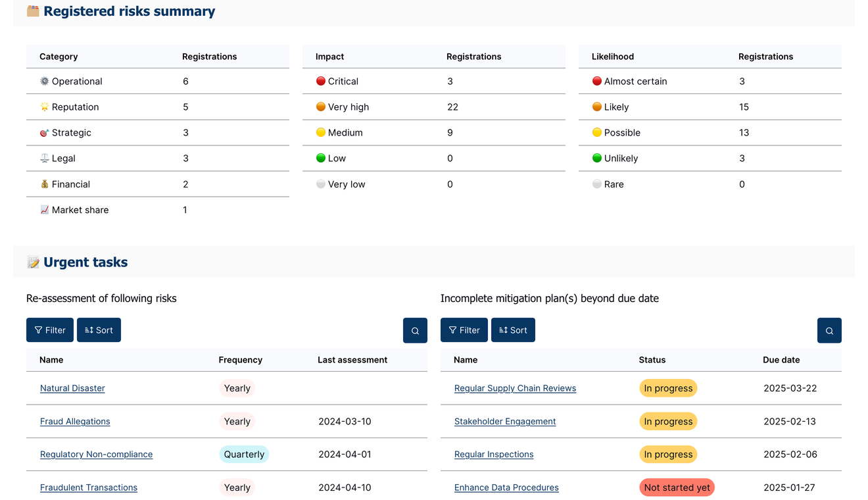Image resolution: width=868 pixels, height=500 pixels.
Task: Click the Legal scales icon
Action: click(x=45, y=159)
